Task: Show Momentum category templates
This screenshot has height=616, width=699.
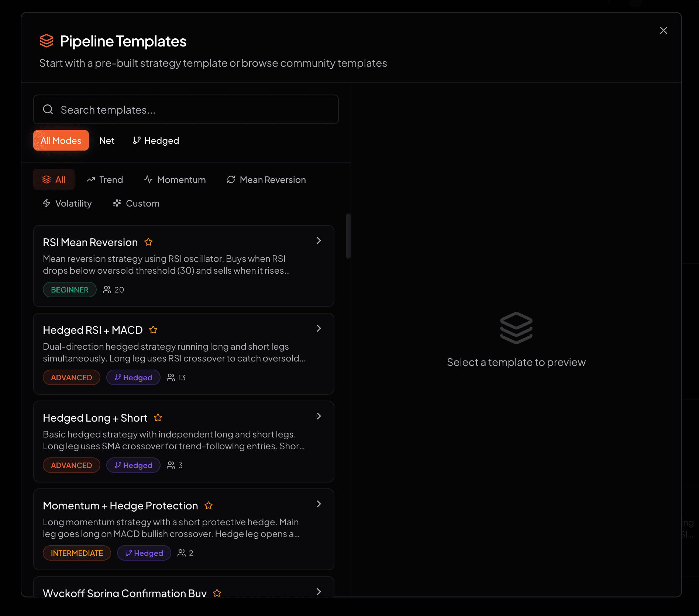Action: point(175,180)
